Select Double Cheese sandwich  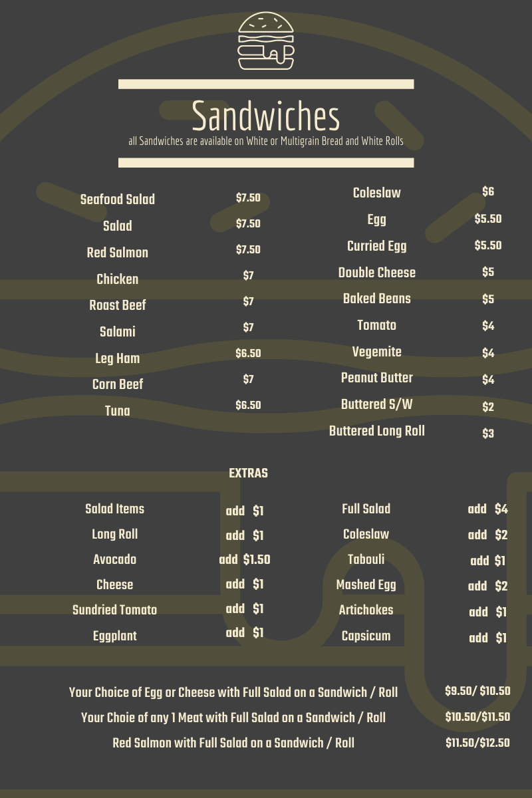[x=377, y=273]
